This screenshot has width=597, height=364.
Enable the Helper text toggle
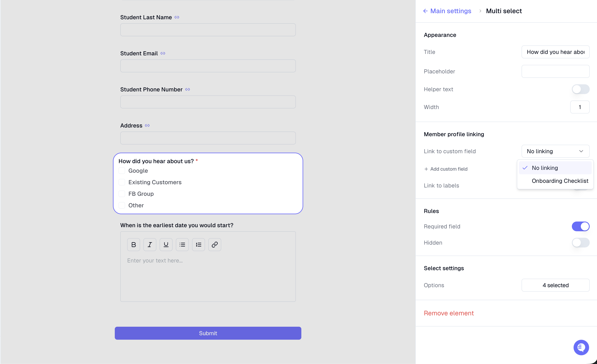[x=581, y=89]
